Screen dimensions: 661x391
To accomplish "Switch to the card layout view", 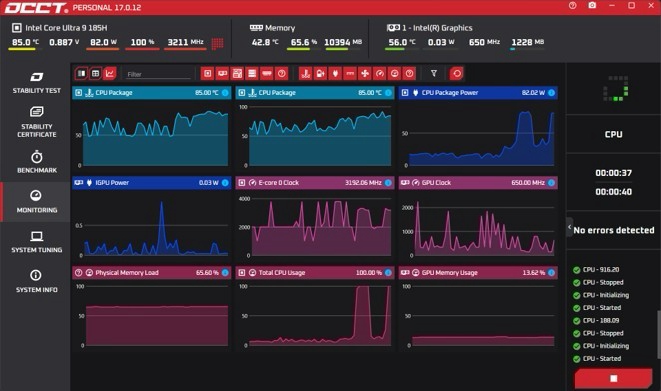I will (81, 74).
